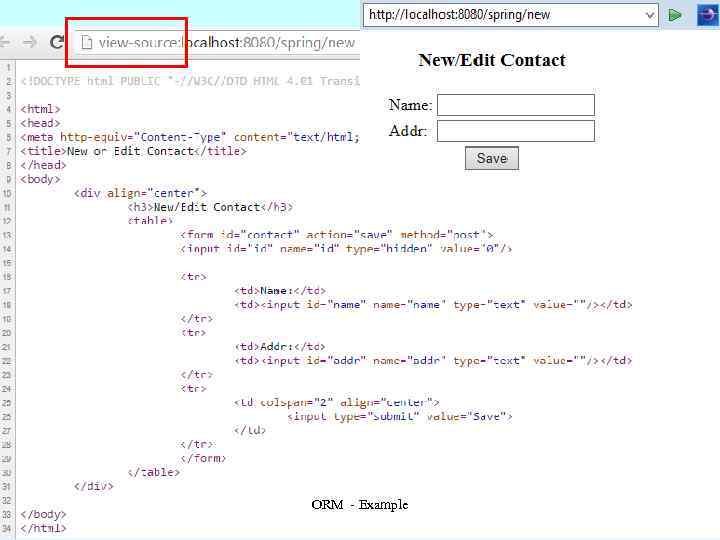
Task: Click the hidden input id="id" source line
Action: 346,249
